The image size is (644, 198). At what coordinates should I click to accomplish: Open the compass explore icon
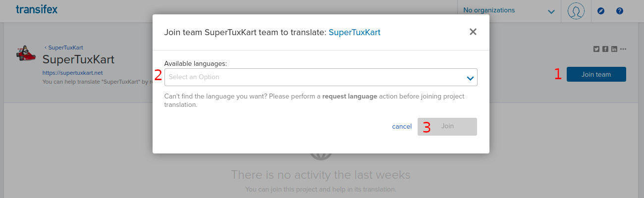coord(601,10)
